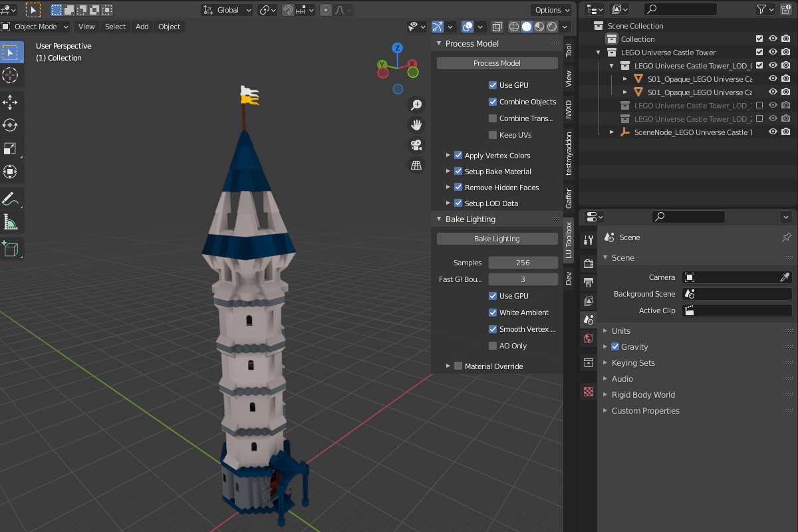Switch orthographic/perspective grid icon

tap(416, 165)
